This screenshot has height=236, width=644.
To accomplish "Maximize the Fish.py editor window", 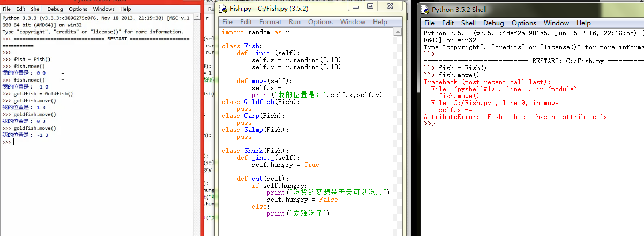I will click(370, 6).
